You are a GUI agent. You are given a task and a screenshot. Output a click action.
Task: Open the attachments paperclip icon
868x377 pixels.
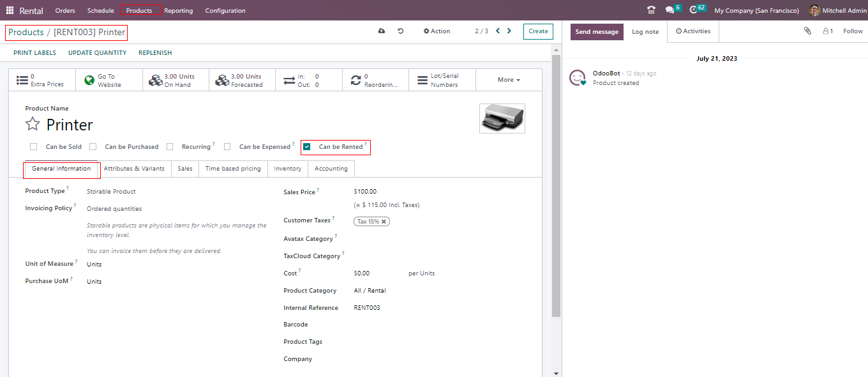pyautogui.click(x=807, y=31)
